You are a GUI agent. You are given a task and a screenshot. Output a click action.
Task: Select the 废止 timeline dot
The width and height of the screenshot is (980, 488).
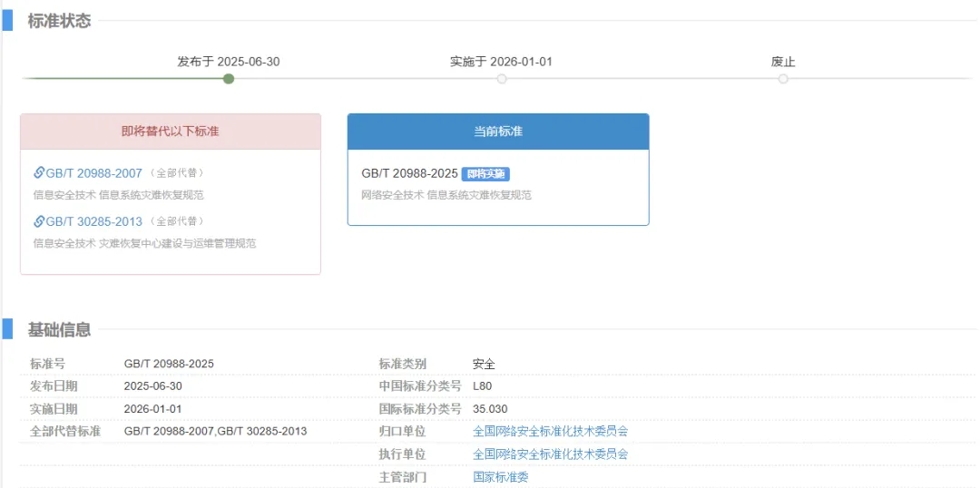[x=783, y=79]
